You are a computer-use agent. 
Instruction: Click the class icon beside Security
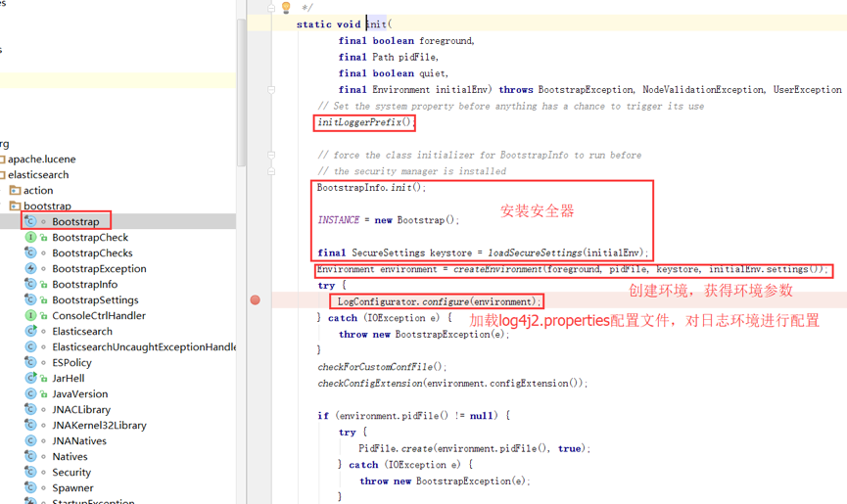pos(30,472)
